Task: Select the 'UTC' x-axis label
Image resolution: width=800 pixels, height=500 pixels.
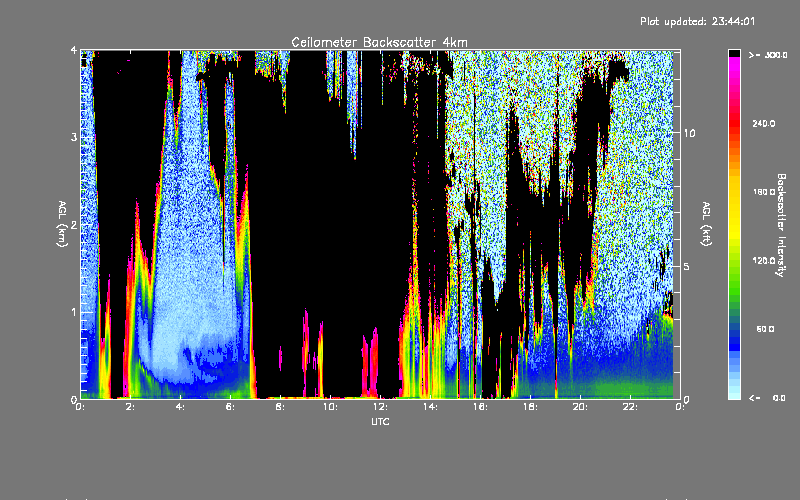Action: click(x=380, y=421)
